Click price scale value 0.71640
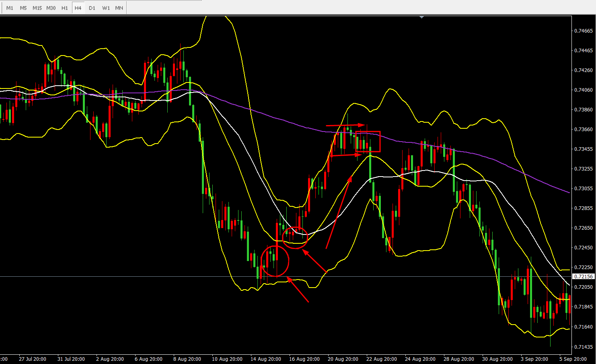Screen dimensions: 596x364 point(583,327)
